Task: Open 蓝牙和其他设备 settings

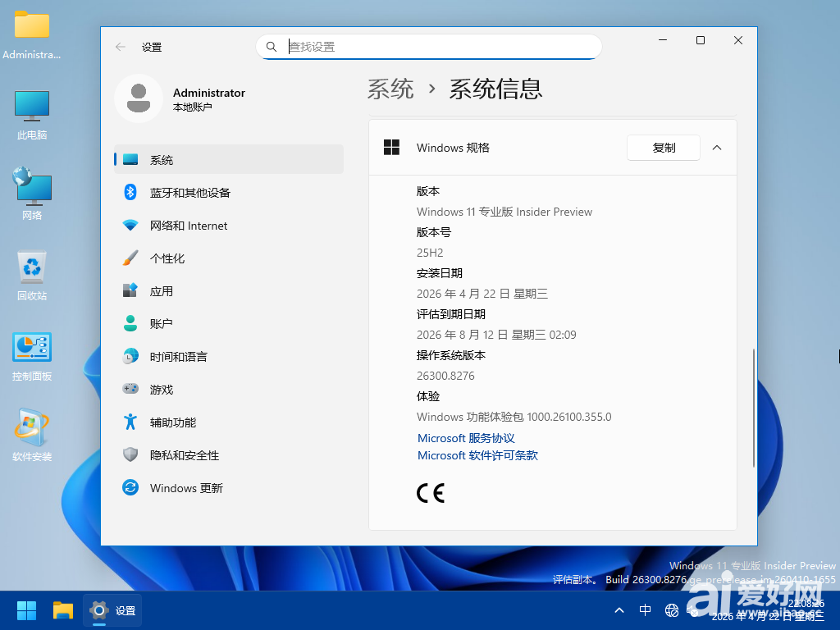Action: pyautogui.click(x=229, y=192)
